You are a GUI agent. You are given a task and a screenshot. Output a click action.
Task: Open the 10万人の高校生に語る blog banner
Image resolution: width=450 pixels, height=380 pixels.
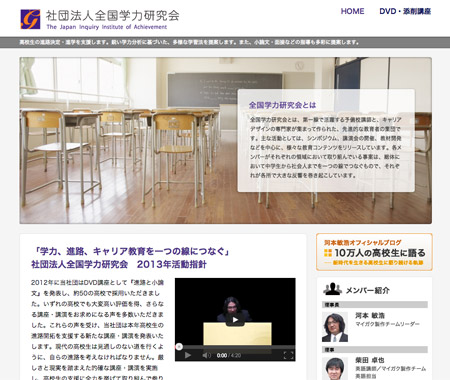click(374, 252)
